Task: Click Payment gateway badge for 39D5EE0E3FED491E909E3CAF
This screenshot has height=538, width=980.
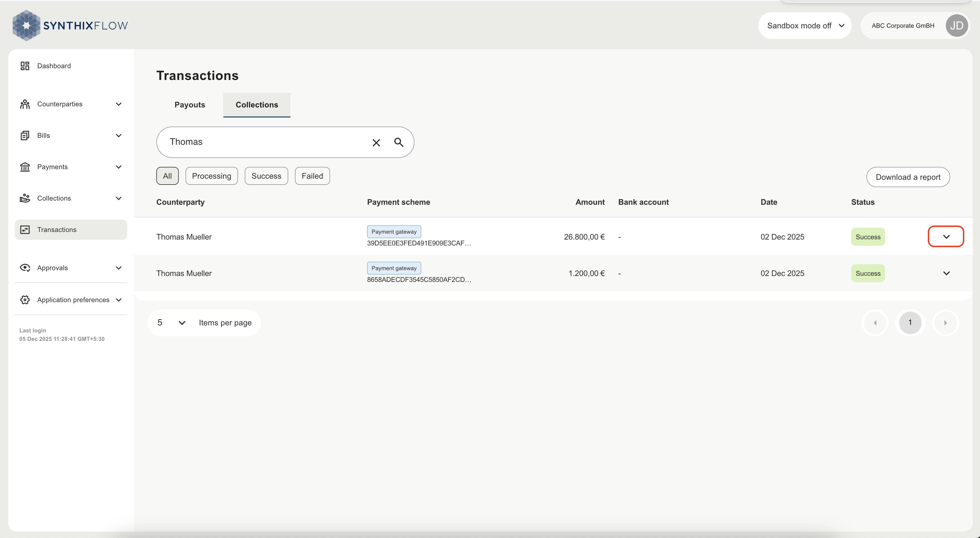Action: 394,231
